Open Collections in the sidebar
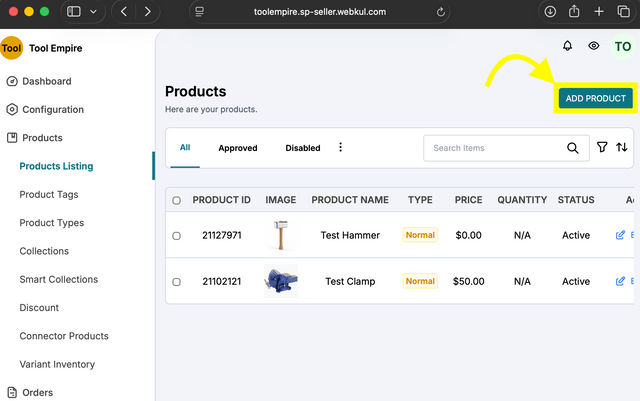This screenshot has width=640, height=401. (x=44, y=251)
